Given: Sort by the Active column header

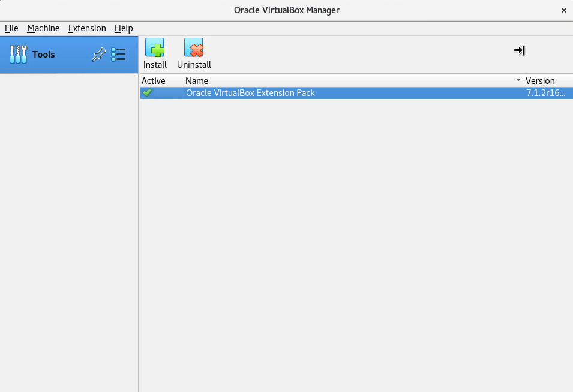Looking at the screenshot, I should pyautogui.click(x=162, y=80).
